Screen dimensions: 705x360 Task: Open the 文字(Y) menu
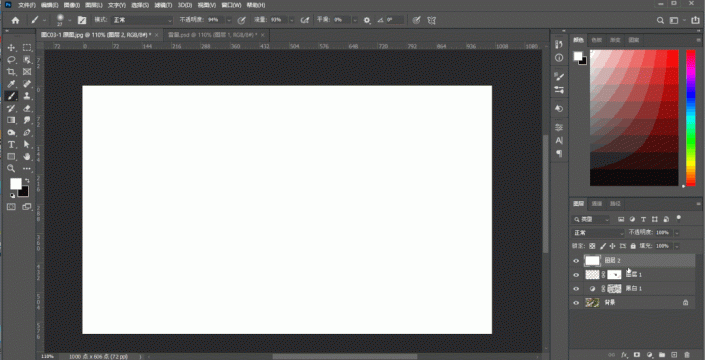[117, 5]
